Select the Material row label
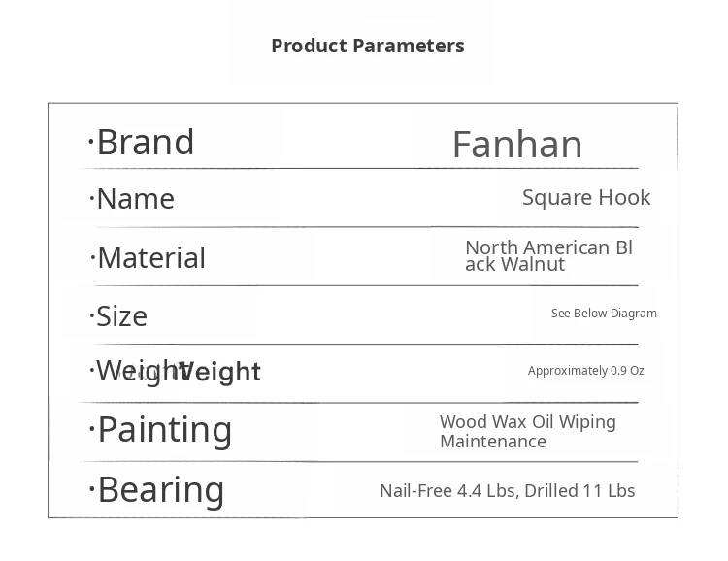 point(151,258)
